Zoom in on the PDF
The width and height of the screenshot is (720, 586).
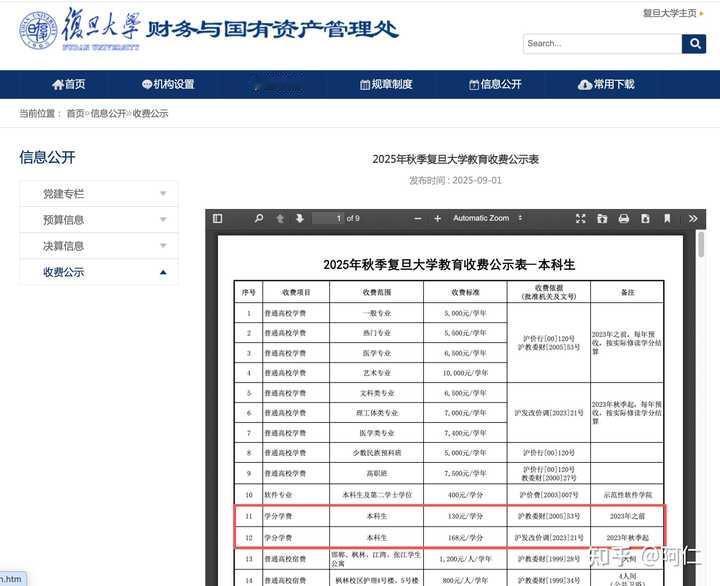[438, 219]
